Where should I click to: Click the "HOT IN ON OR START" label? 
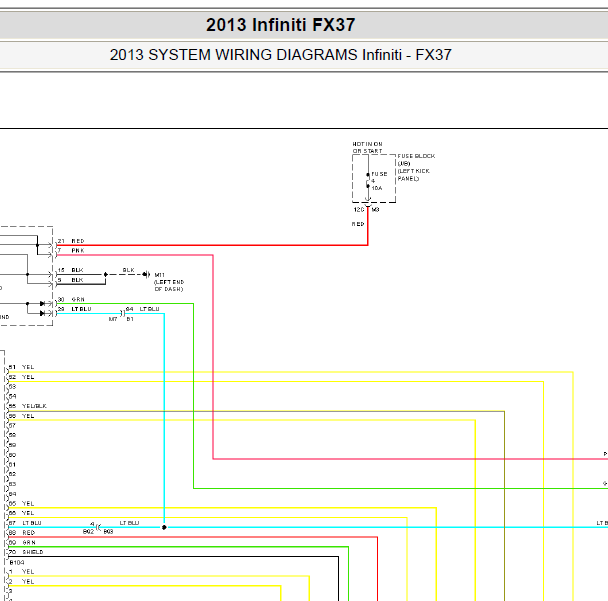point(368,147)
